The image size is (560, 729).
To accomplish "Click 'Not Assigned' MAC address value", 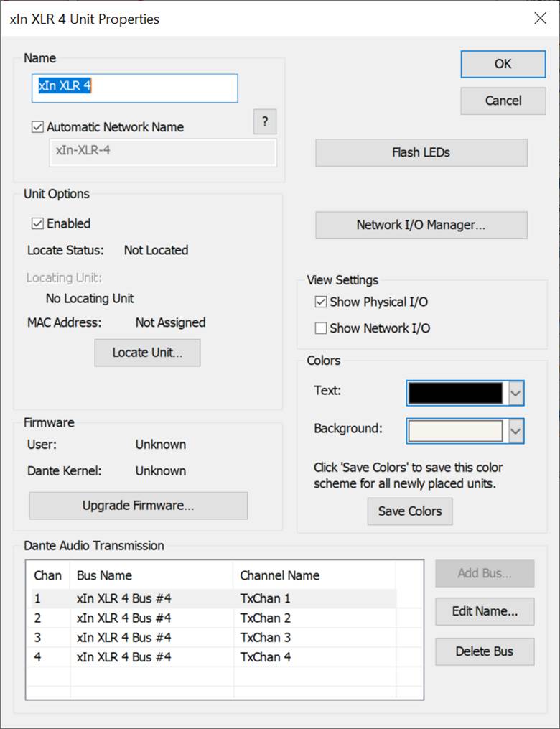I will click(171, 322).
